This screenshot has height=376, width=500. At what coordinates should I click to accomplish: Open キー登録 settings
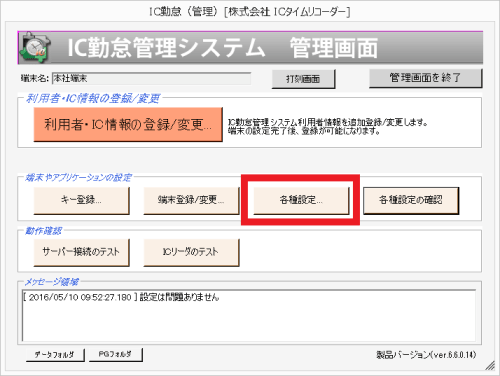pyautogui.click(x=81, y=200)
